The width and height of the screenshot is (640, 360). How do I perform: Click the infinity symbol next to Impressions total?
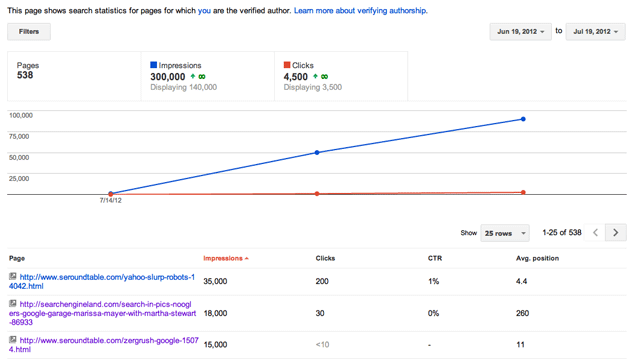coord(202,76)
